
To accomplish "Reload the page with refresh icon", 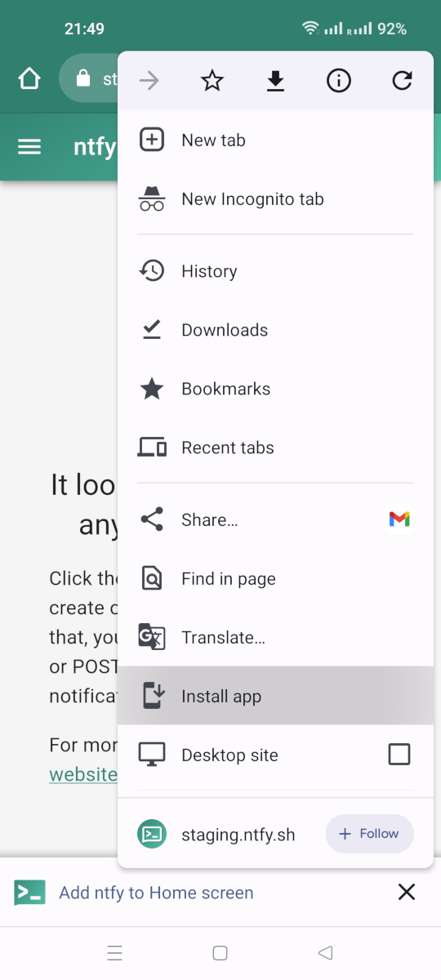I will click(402, 81).
